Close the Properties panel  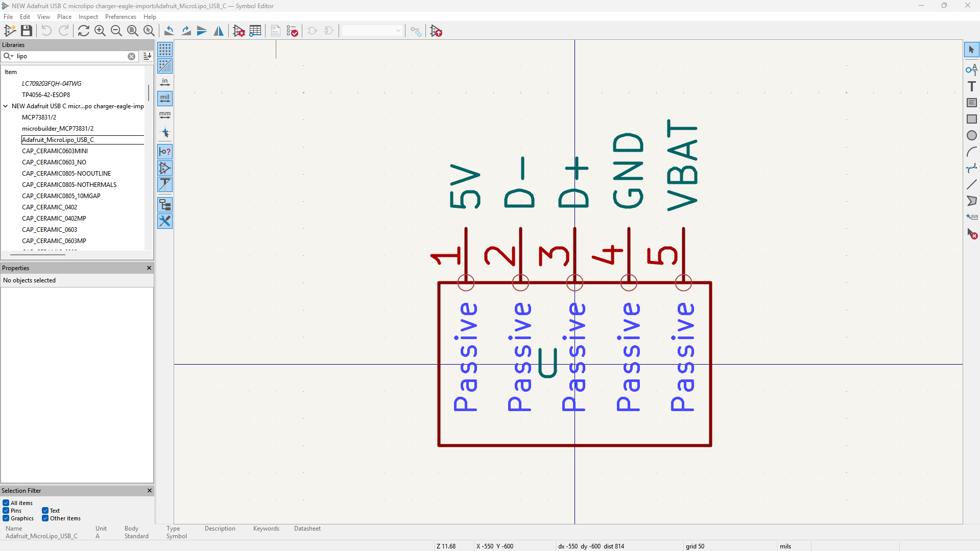149,268
